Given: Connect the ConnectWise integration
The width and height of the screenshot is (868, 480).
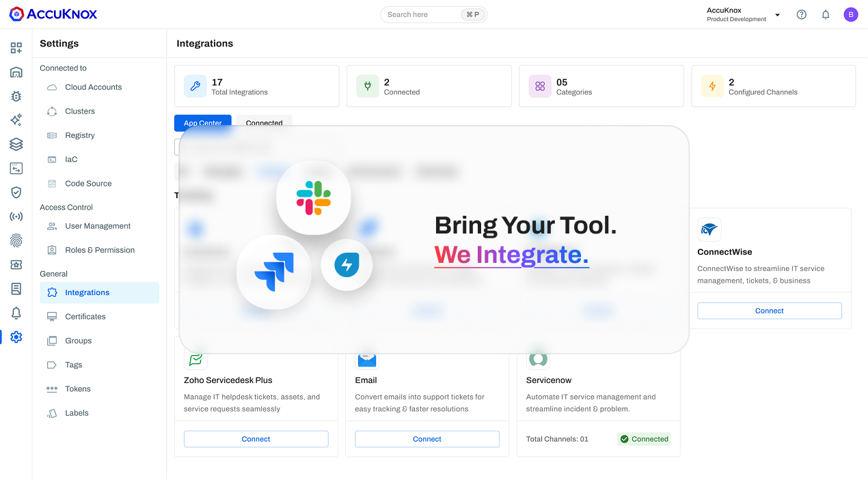Looking at the screenshot, I should (770, 311).
